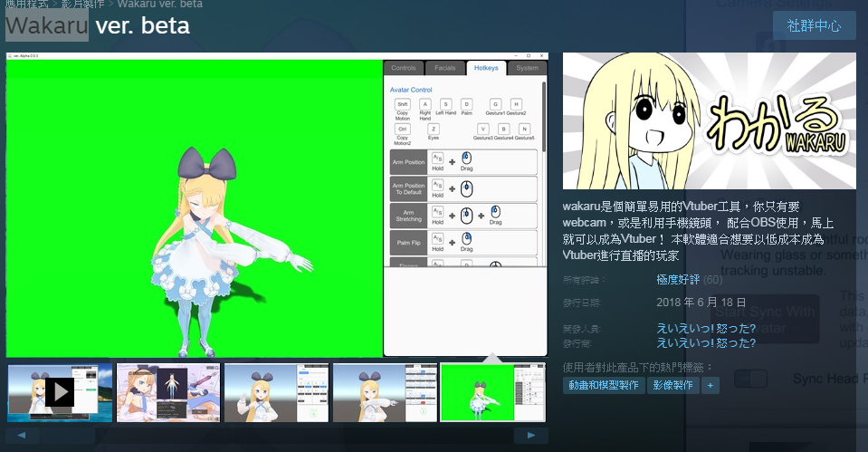Click the Shift Copy Motion key icon
The height and width of the screenshot is (452, 868).
pyautogui.click(x=403, y=104)
